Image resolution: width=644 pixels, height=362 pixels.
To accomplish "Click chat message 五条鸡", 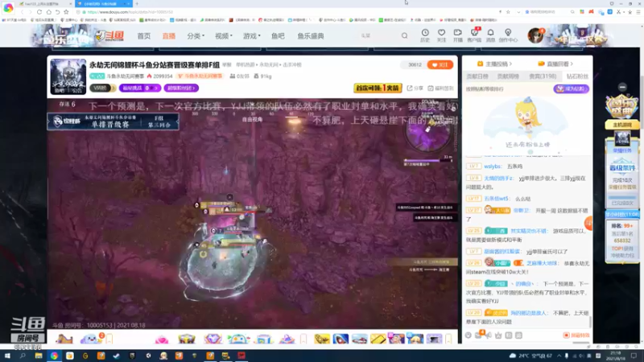I will 514,167.
